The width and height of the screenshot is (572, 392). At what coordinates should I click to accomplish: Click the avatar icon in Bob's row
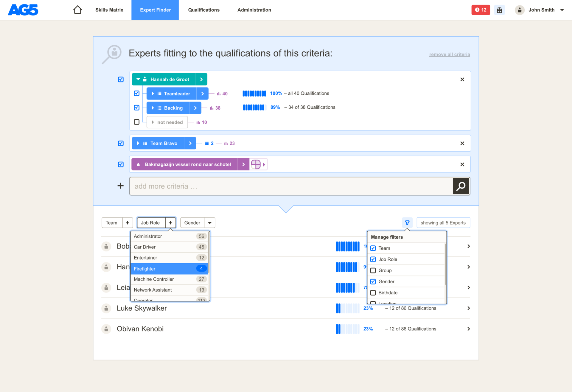(x=106, y=246)
